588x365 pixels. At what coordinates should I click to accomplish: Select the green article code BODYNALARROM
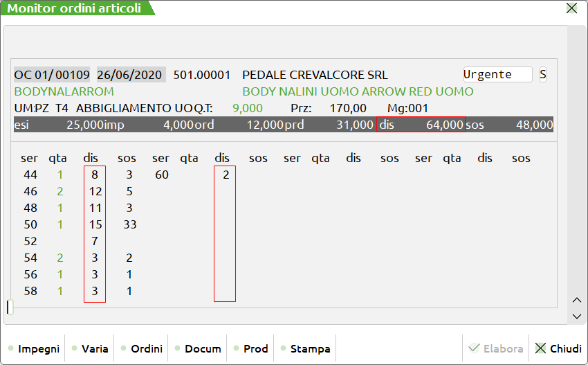coord(64,91)
